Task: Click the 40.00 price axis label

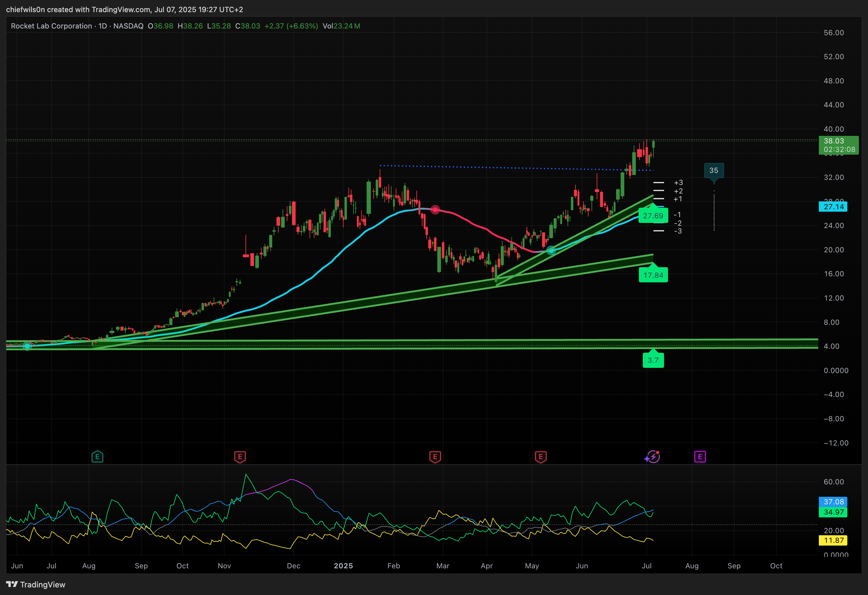Action: 834,129
